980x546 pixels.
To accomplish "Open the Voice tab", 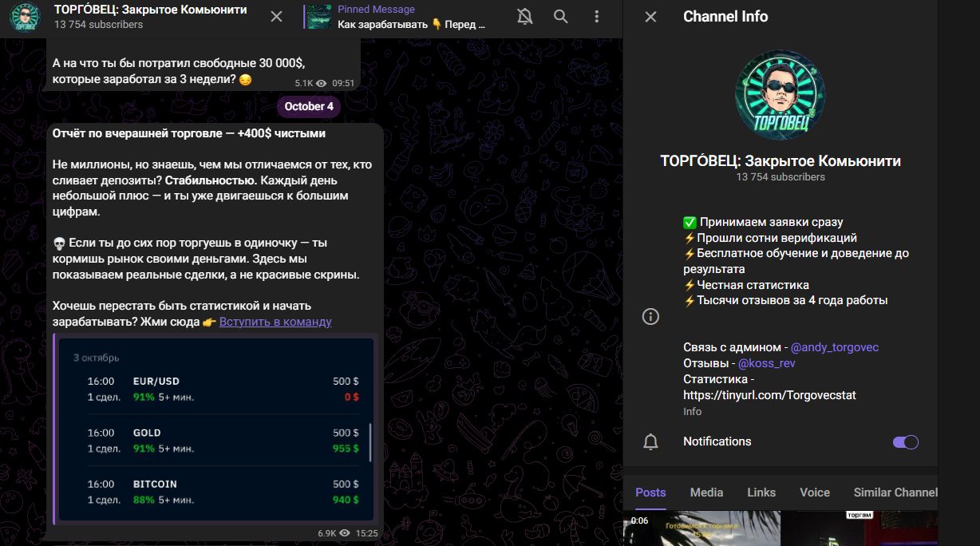I will (x=814, y=493).
